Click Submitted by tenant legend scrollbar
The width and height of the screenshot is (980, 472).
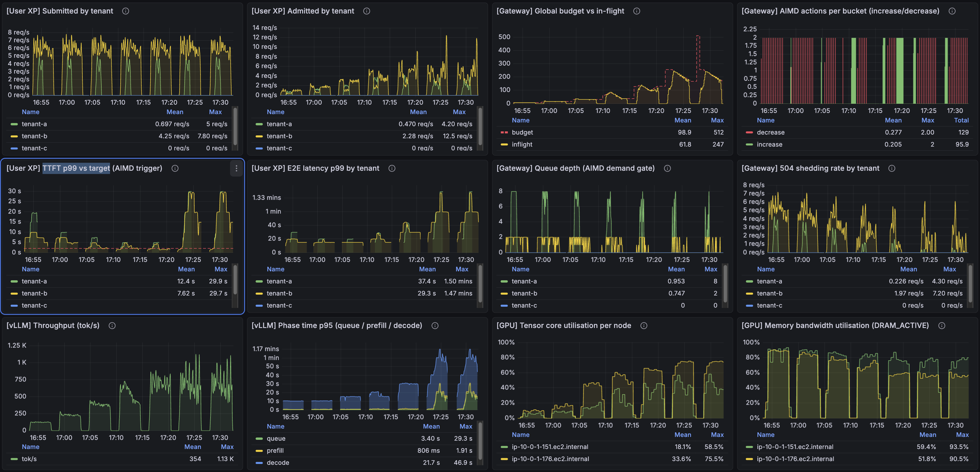[235, 126]
